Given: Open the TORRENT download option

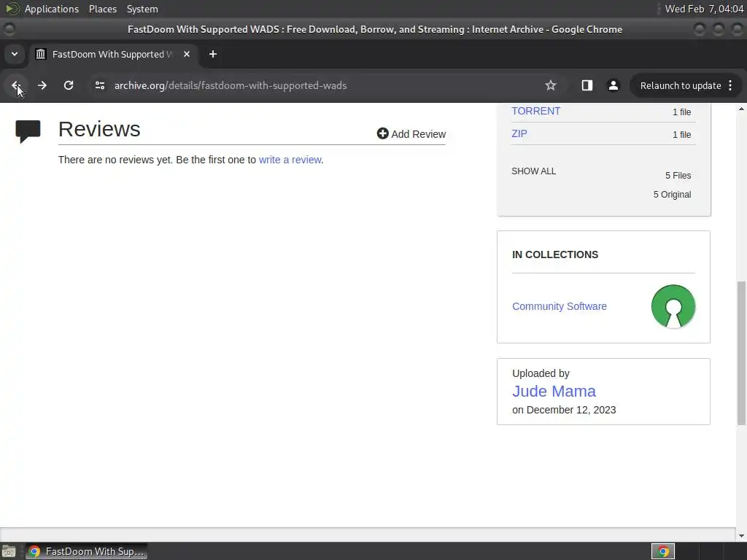Looking at the screenshot, I should (536, 111).
